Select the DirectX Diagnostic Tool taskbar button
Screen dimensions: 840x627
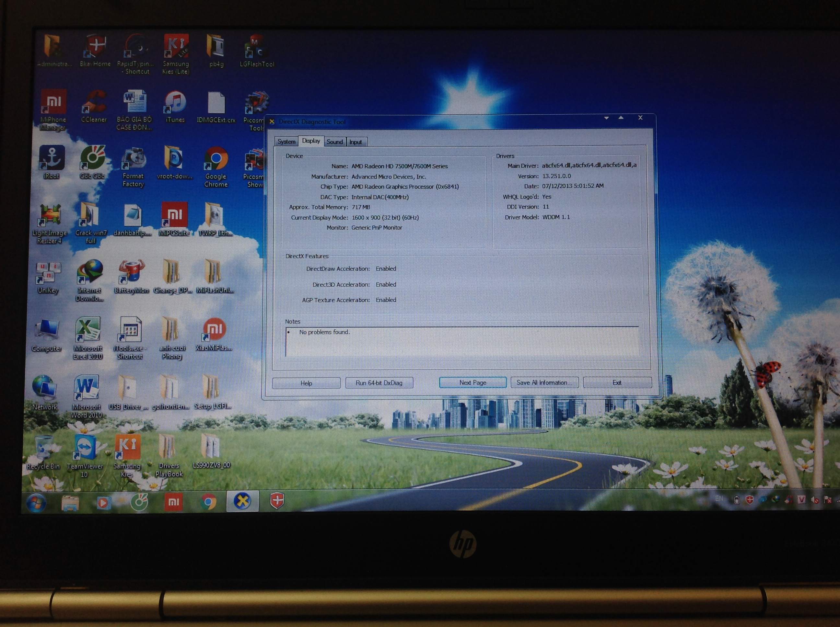coord(243,501)
